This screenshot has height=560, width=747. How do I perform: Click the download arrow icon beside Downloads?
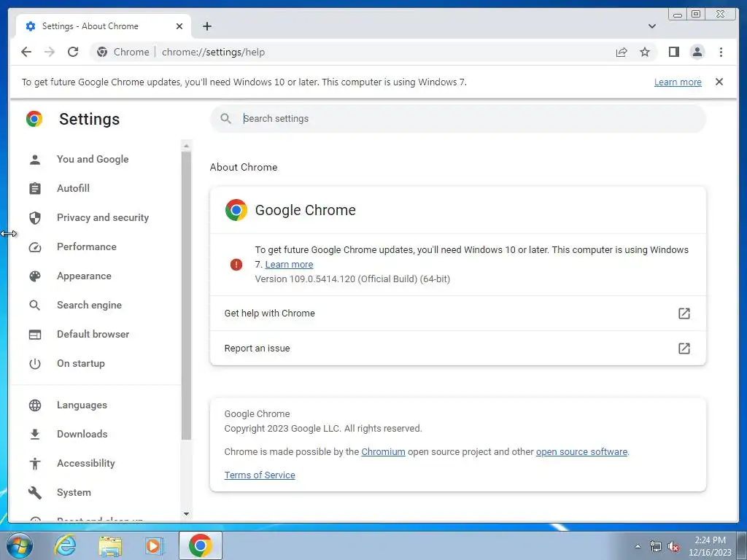(x=35, y=435)
